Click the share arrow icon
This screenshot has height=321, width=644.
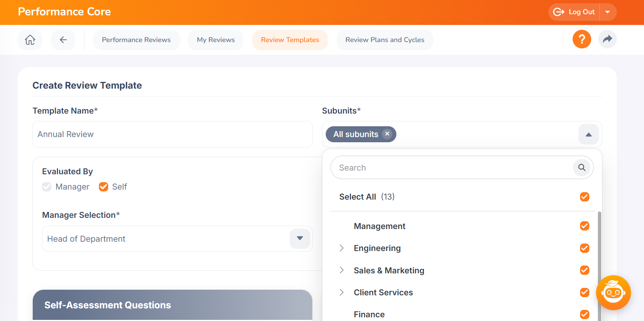click(608, 39)
